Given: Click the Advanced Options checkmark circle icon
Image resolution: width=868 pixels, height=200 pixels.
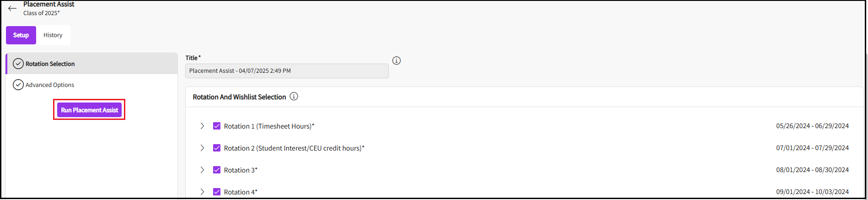Looking at the screenshot, I should coord(18,85).
